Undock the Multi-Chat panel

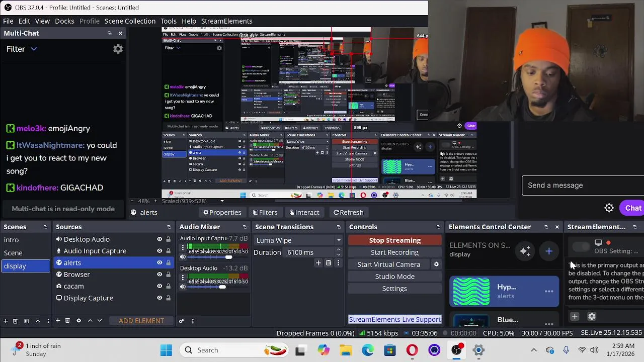point(109,33)
